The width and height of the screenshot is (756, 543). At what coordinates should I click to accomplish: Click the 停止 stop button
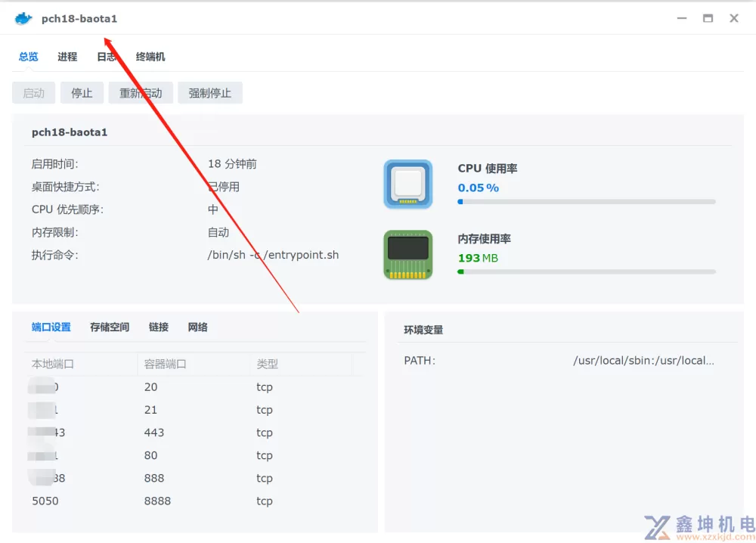coord(82,93)
